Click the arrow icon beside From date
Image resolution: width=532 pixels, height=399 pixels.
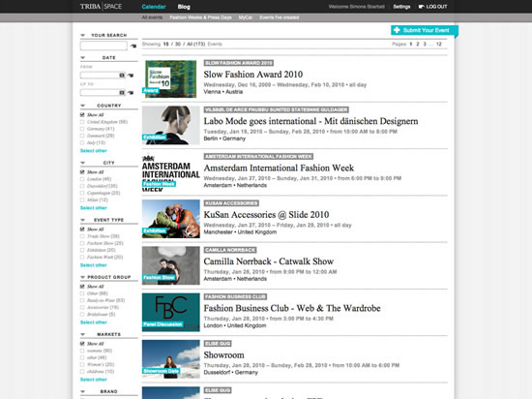131,75
